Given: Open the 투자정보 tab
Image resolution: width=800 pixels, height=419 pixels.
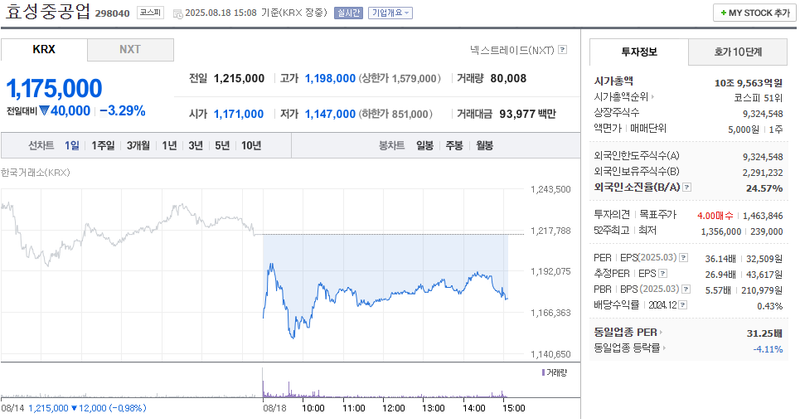Looking at the screenshot, I should coord(639,52).
